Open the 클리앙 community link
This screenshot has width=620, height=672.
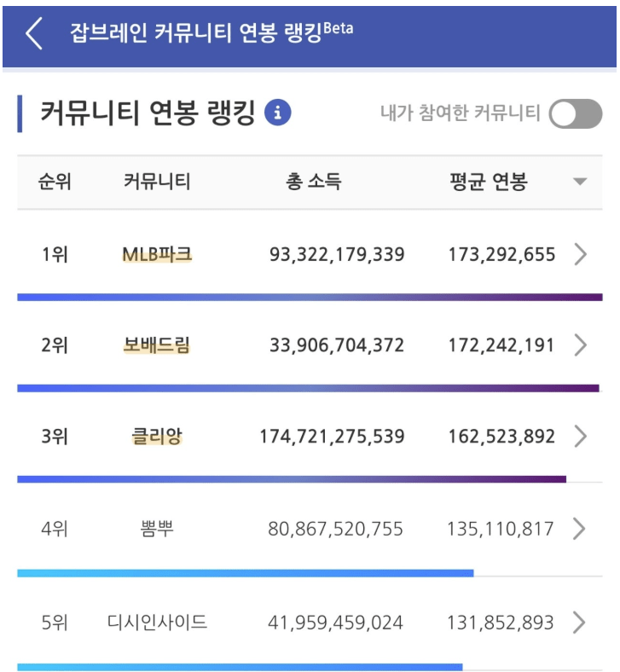(x=157, y=437)
